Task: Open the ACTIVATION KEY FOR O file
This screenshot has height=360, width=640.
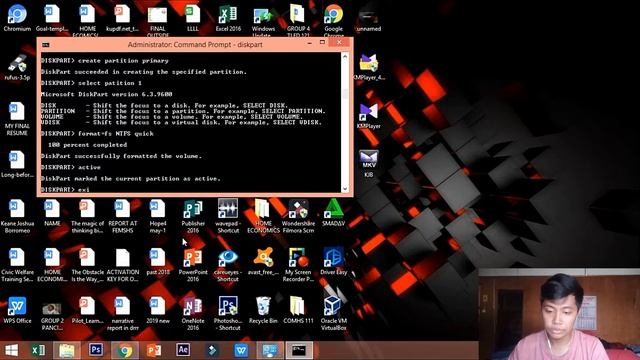Action: [x=122, y=265]
